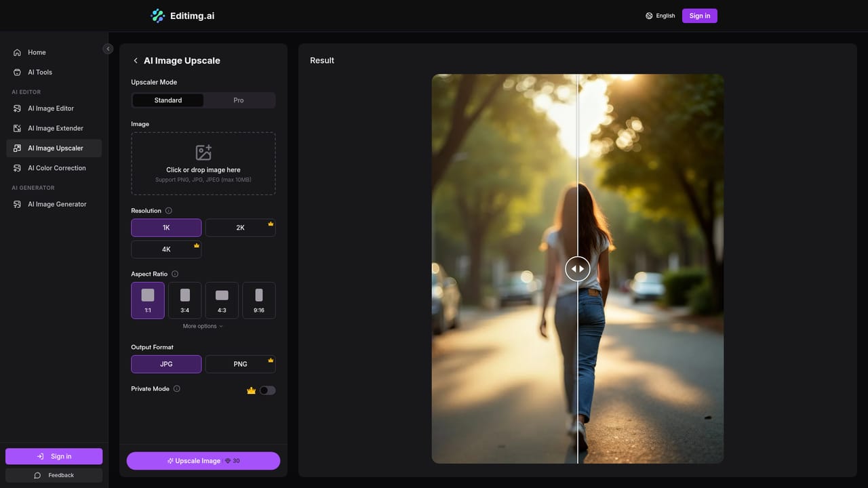Expand More options under Aspect Ratio
Screen dimensions: 868x488
pyautogui.click(x=203, y=326)
